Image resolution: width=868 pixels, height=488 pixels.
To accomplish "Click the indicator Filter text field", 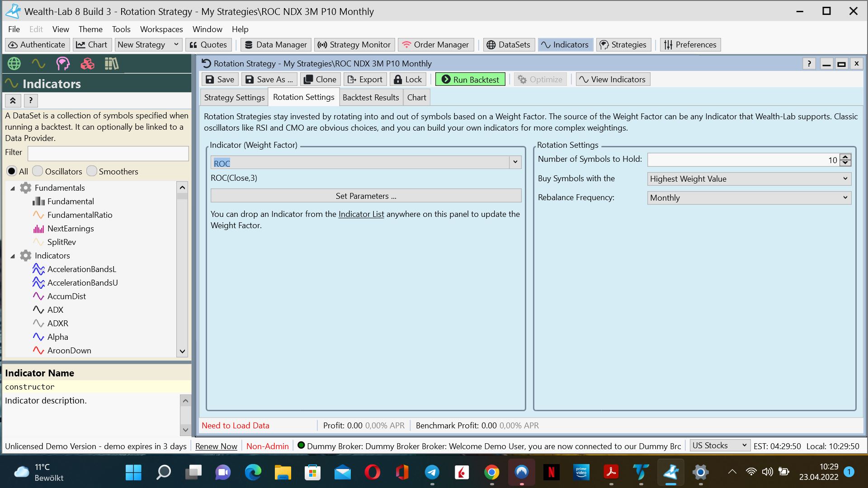I will (108, 153).
